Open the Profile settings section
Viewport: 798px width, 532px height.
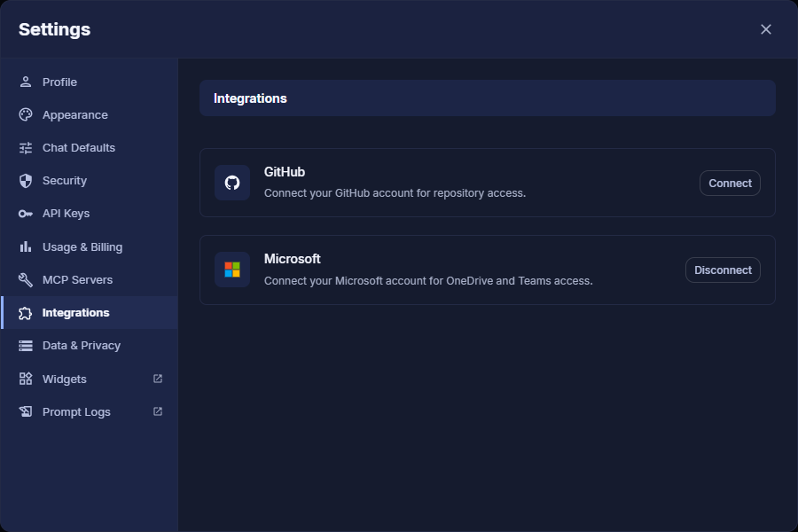point(90,82)
